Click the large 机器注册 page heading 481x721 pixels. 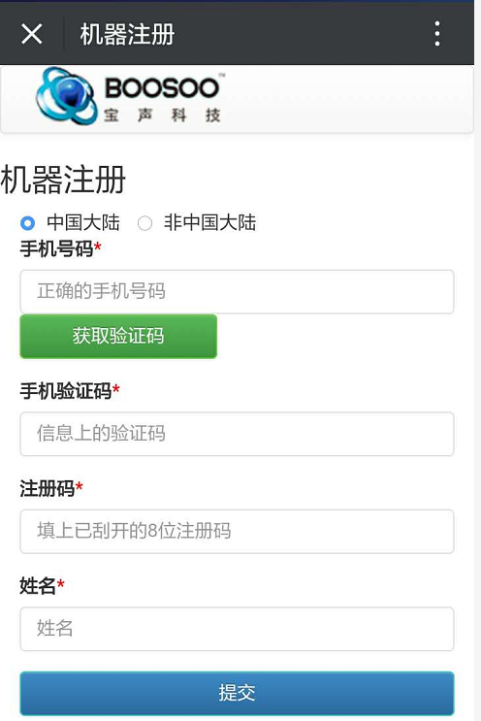pyautogui.click(x=63, y=179)
